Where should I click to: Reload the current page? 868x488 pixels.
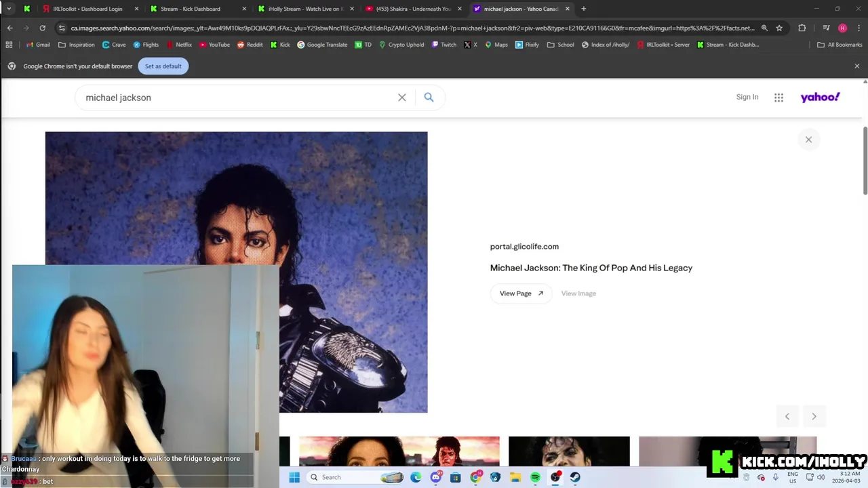42,28
